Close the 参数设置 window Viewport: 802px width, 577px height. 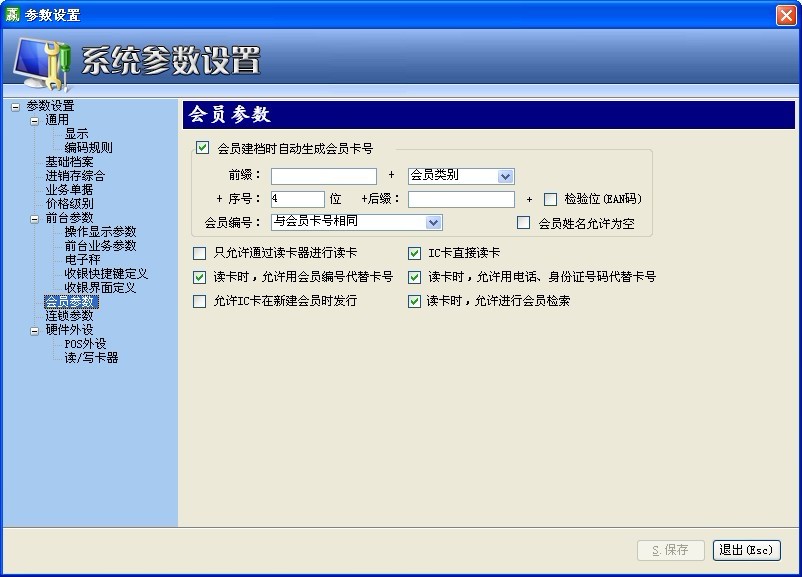click(x=786, y=15)
